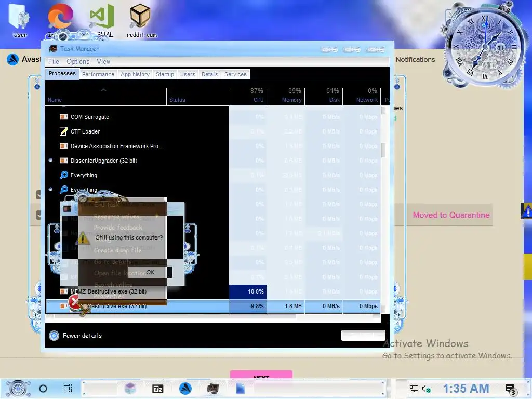532x399 pixels.
Task: Click the muted volume tray icon
Action: tap(426, 389)
